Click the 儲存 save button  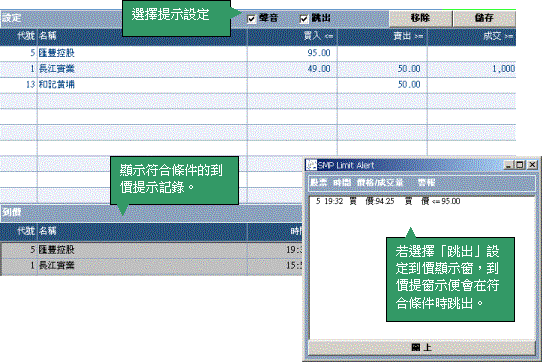484,18
